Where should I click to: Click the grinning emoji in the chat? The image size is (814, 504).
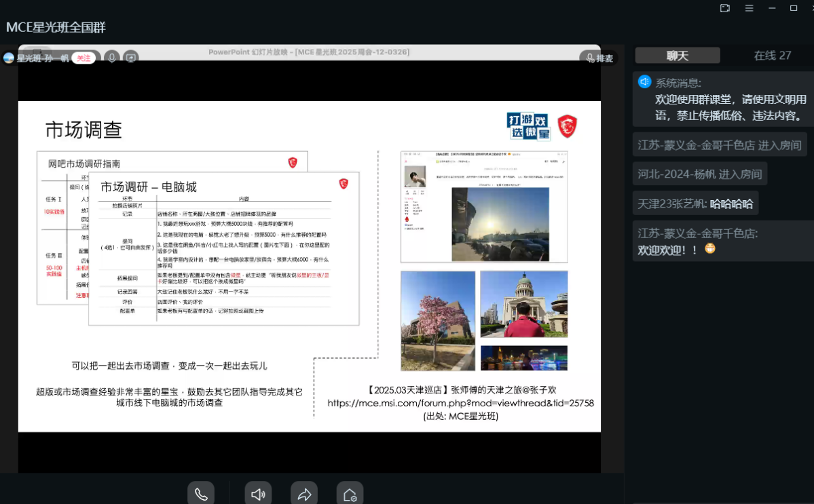pos(709,249)
